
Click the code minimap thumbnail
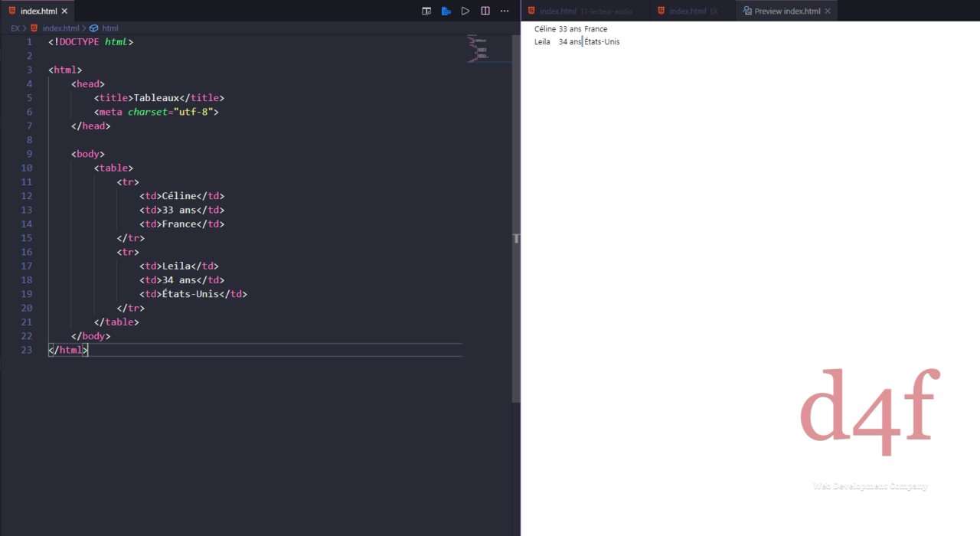[480, 48]
